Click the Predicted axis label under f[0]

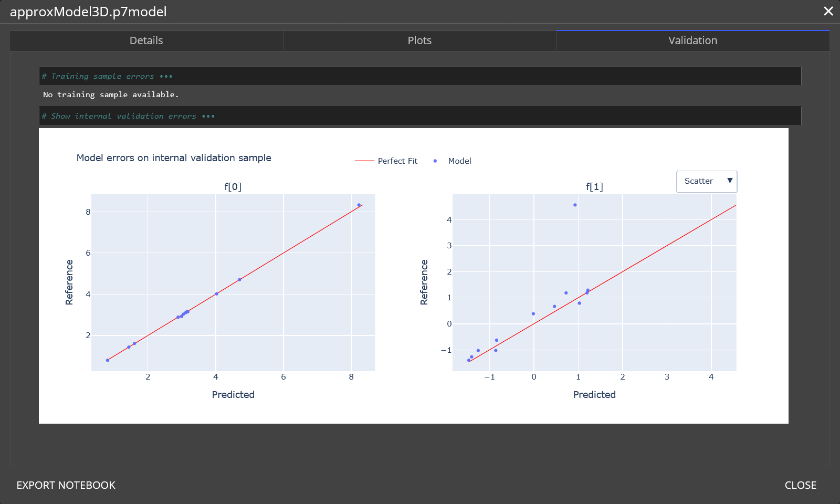coord(233,395)
